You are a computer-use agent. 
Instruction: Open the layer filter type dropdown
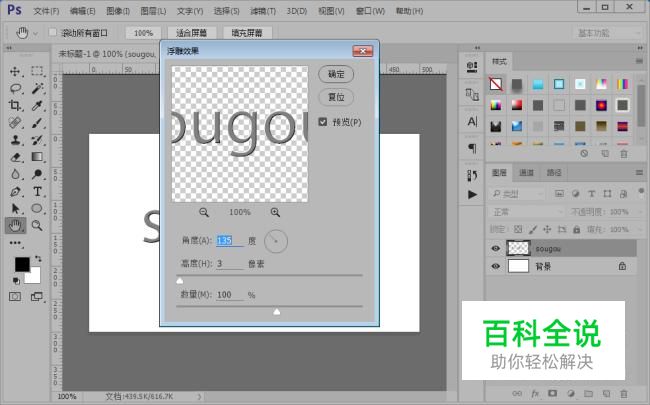[x=517, y=194]
